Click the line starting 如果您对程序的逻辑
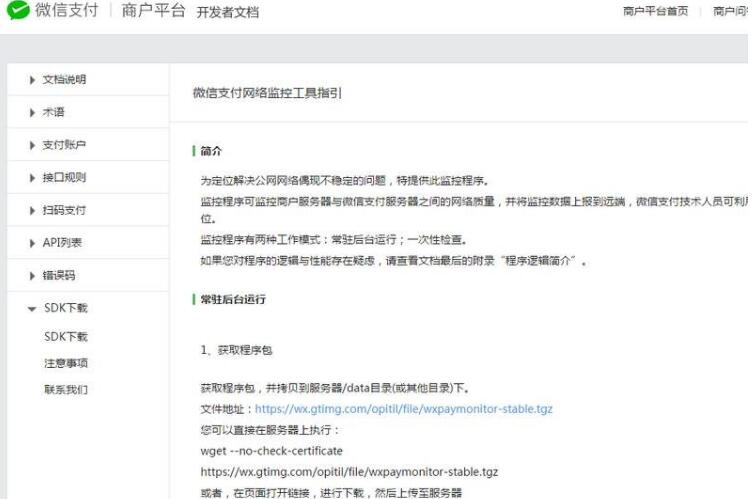 (393, 261)
